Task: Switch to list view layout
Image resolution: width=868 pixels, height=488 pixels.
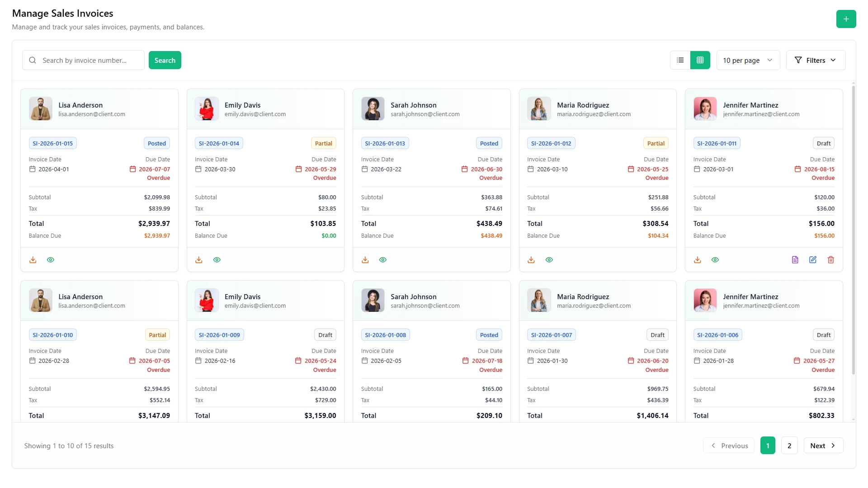Action: tap(680, 60)
